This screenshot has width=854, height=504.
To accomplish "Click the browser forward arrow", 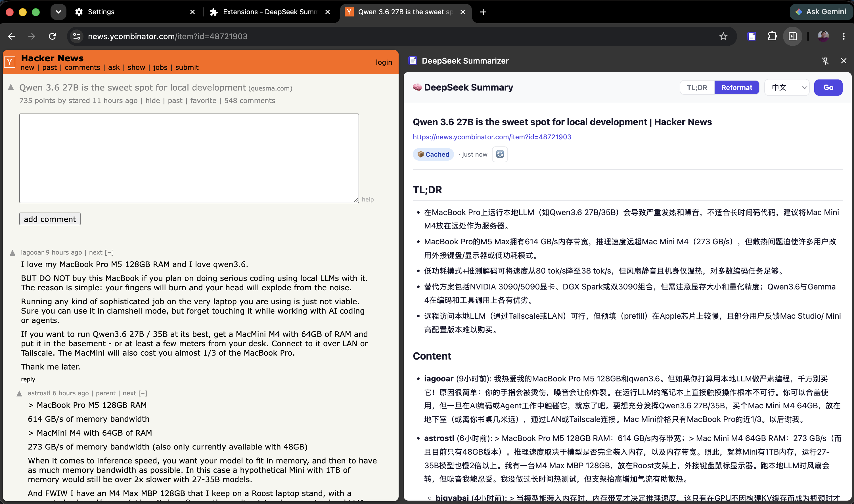I will pyautogui.click(x=32, y=36).
